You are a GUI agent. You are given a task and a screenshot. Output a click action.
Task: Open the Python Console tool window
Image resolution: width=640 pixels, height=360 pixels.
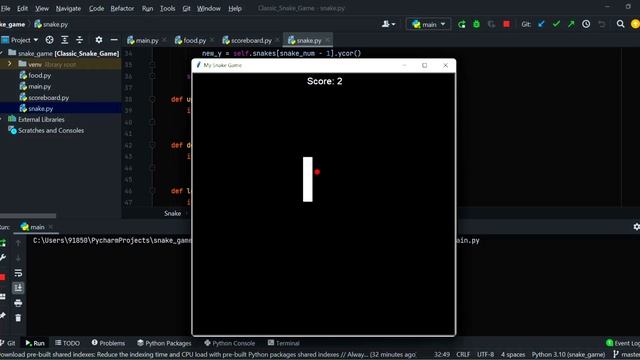click(229, 343)
